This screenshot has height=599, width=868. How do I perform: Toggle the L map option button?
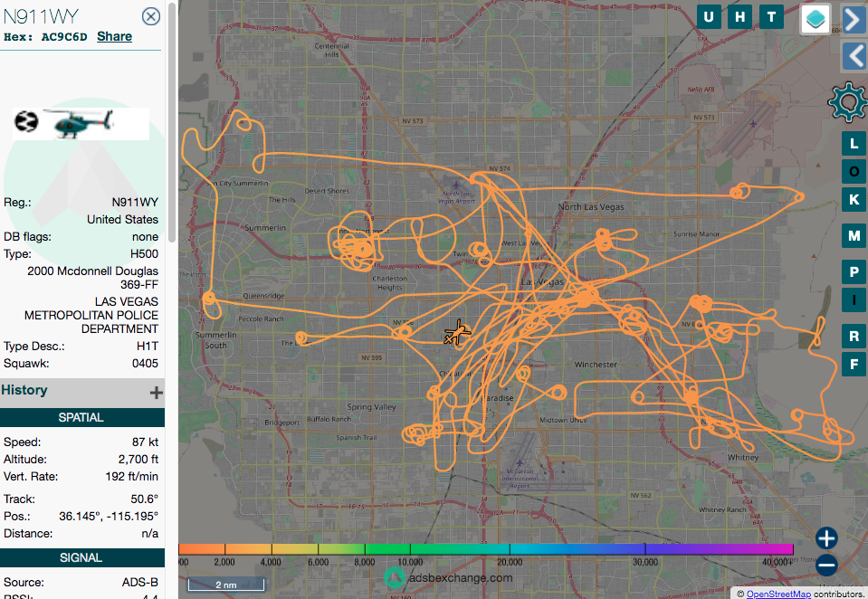tap(854, 144)
